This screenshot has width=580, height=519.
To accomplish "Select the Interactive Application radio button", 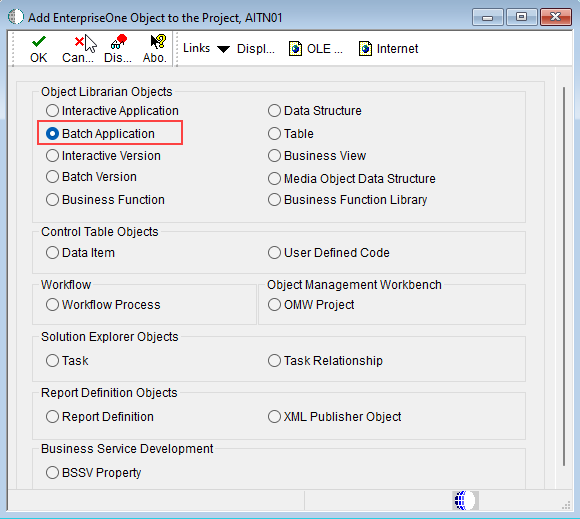I will click(52, 111).
